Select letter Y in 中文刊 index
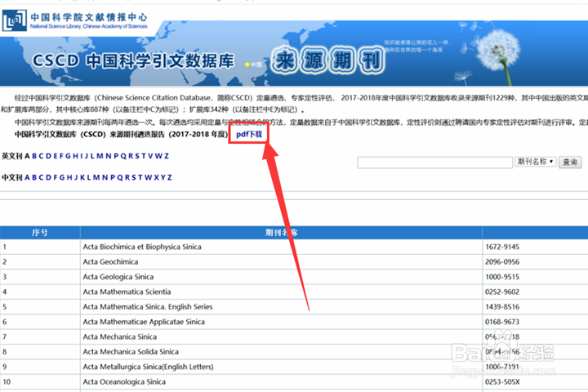Screen dimensions: 588x392 click(163, 177)
